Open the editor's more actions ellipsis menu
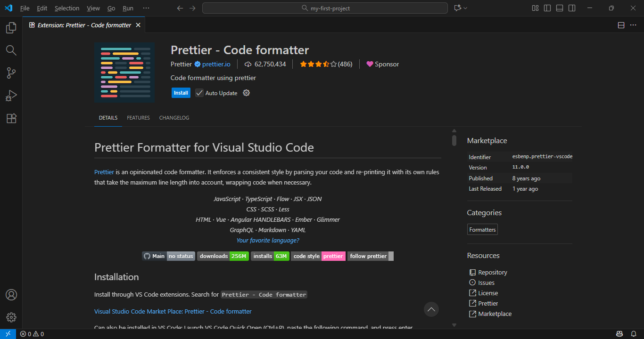644x339 pixels. 633,25
